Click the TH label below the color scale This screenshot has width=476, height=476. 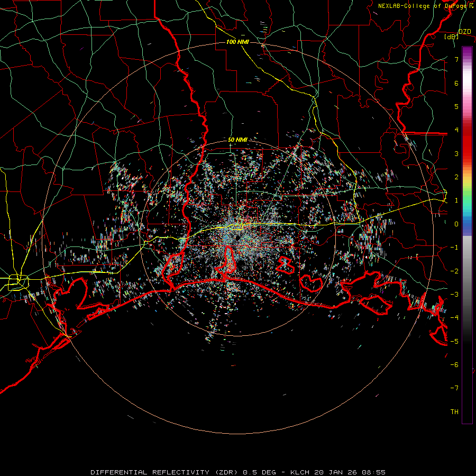click(x=454, y=412)
